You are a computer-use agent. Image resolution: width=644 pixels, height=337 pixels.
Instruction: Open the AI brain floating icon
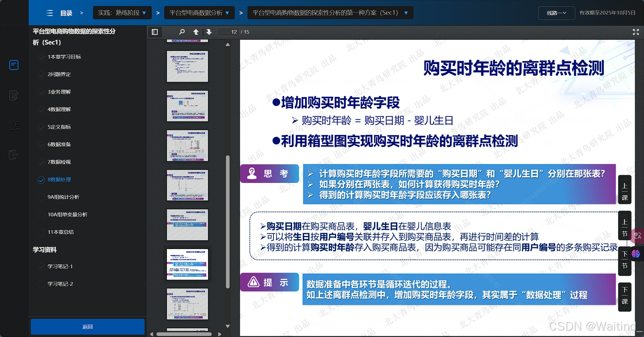coord(636,254)
